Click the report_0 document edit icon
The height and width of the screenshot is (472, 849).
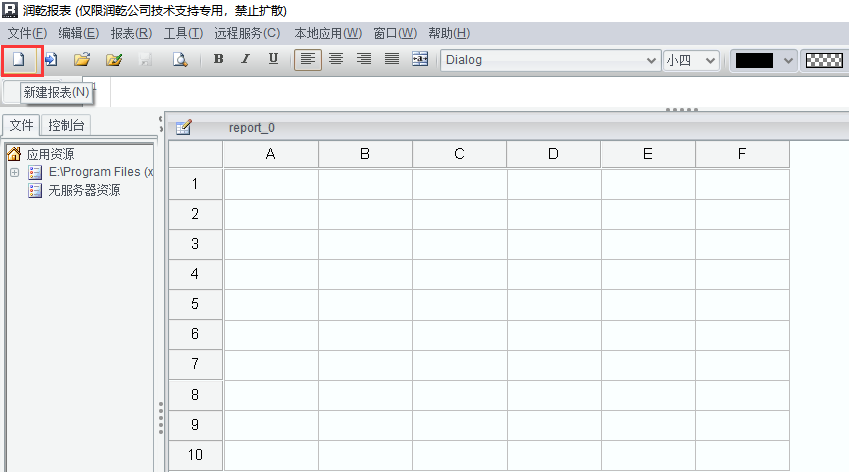(x=184, y=128)
